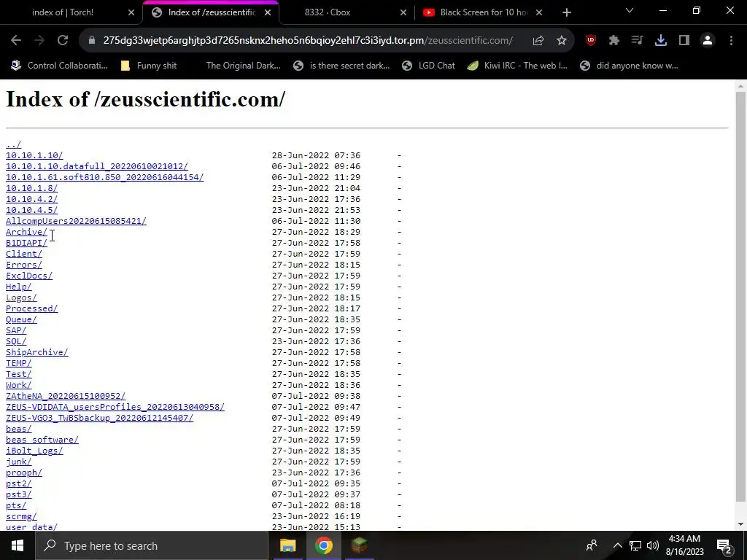Open the volume speaker icon in the tray
This screenshot has height=560, width=747.
[x=653, y=545]
